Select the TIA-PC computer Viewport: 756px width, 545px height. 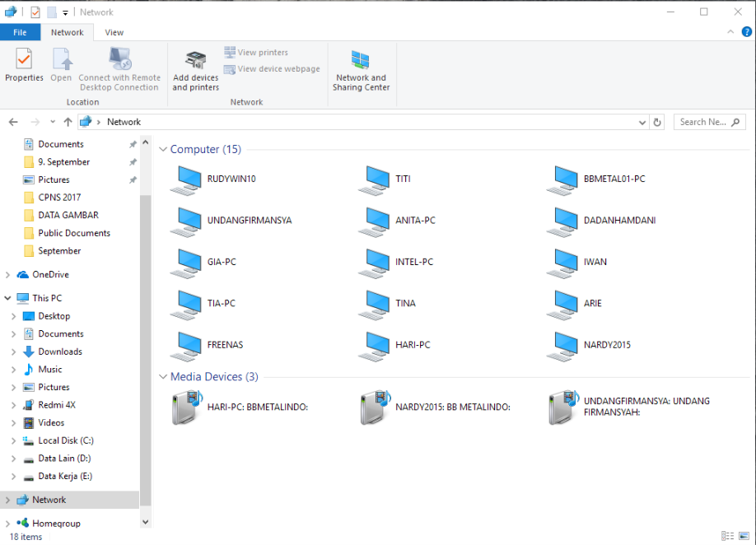pyautogui.click(x=203, y=304)
